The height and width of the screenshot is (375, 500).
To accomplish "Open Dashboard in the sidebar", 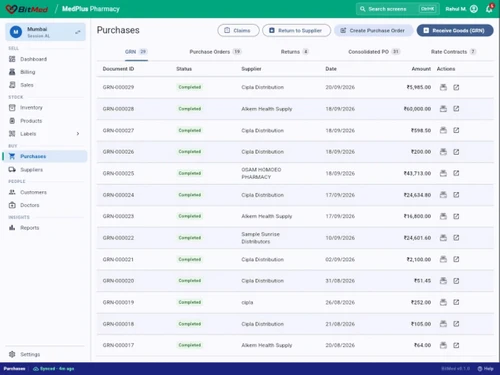I will tap(33, 59).
